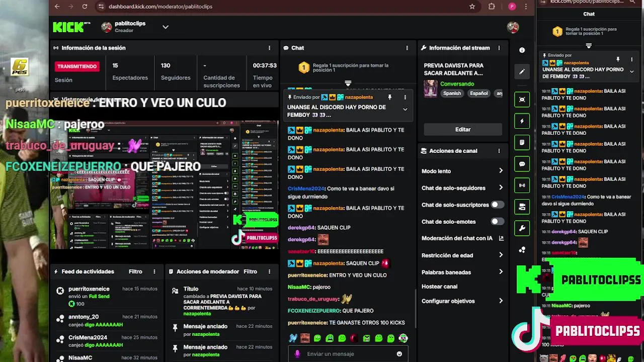Image resolution: width=644 pixels, height=362 pixels.
Task: Open the info icon in right sidebar
Action: pyautogui.click(x=522, y=50)
